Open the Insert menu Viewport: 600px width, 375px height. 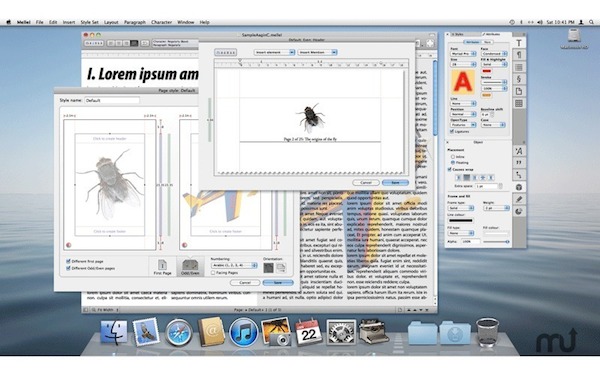click(69, 22)
